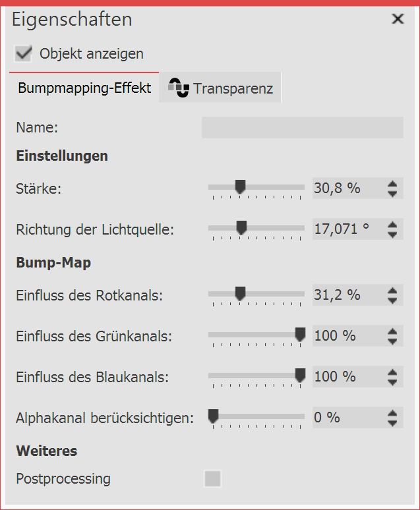
Task: Click the Transparenz tab waveform icon
Action: coord(178,88)
